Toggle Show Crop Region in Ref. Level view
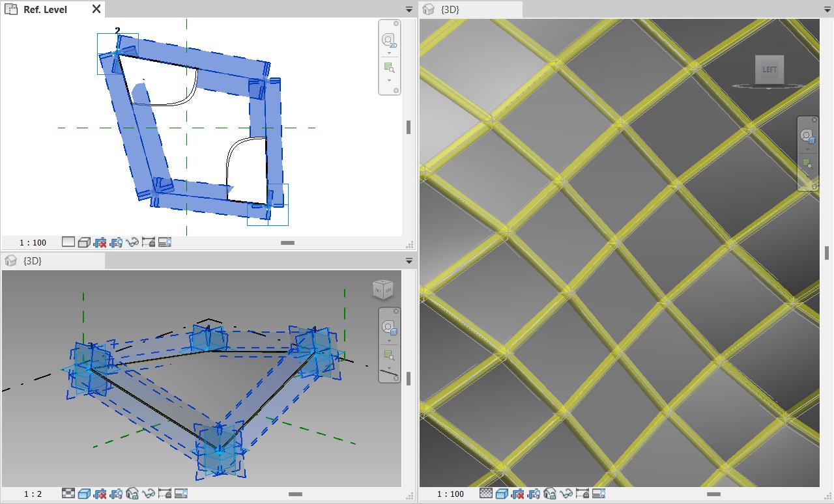The image size is (834, 504). (x=116, y=242)
